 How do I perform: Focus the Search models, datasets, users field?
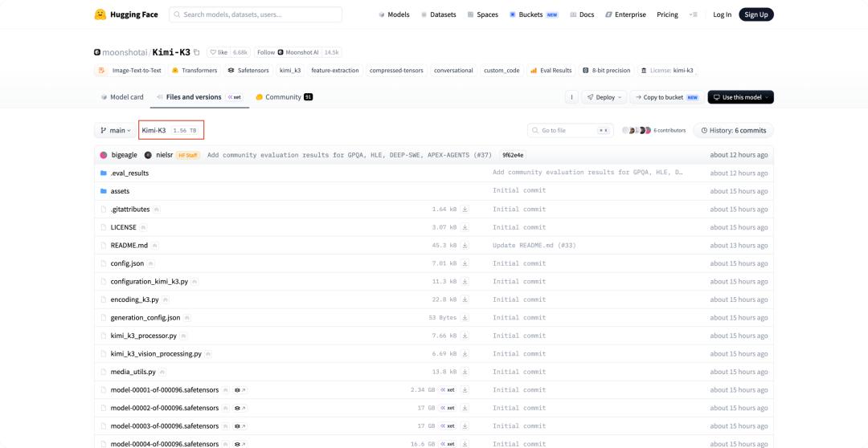[x=256, y=15]
